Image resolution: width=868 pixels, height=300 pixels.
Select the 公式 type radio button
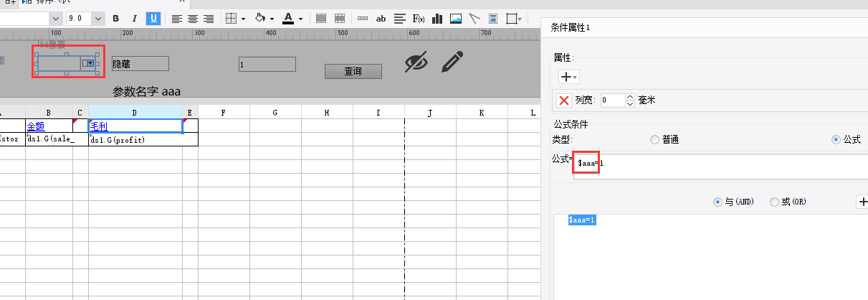click(836, 139)
